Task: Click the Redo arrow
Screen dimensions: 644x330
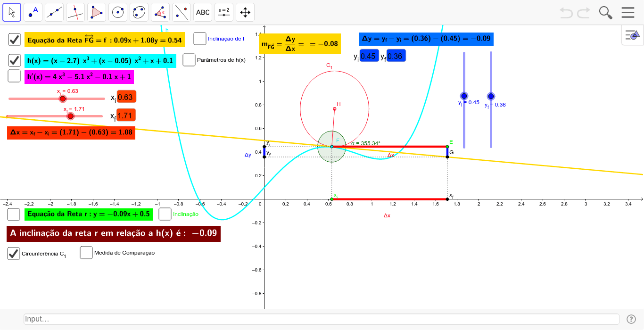Action: coord(584,13)
